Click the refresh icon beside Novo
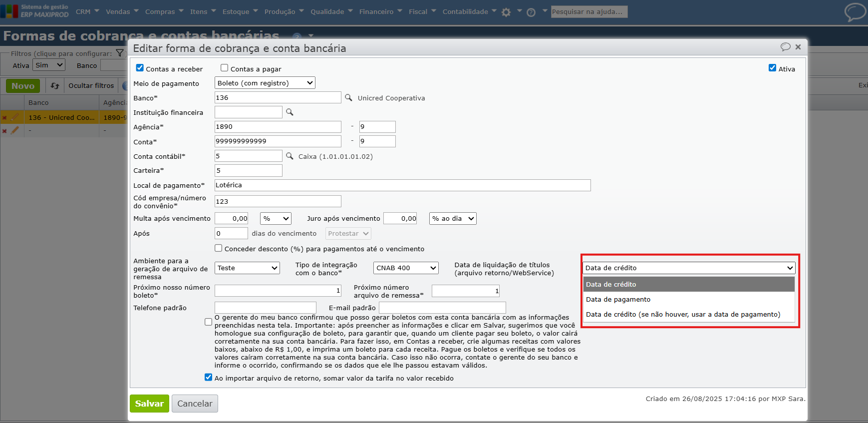 [x=55, y=86]
